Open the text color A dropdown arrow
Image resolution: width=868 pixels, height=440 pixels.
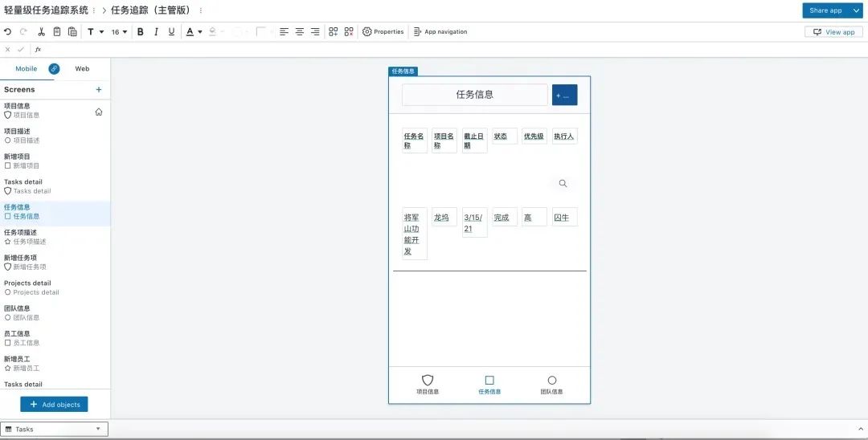(x=200, y=32)
